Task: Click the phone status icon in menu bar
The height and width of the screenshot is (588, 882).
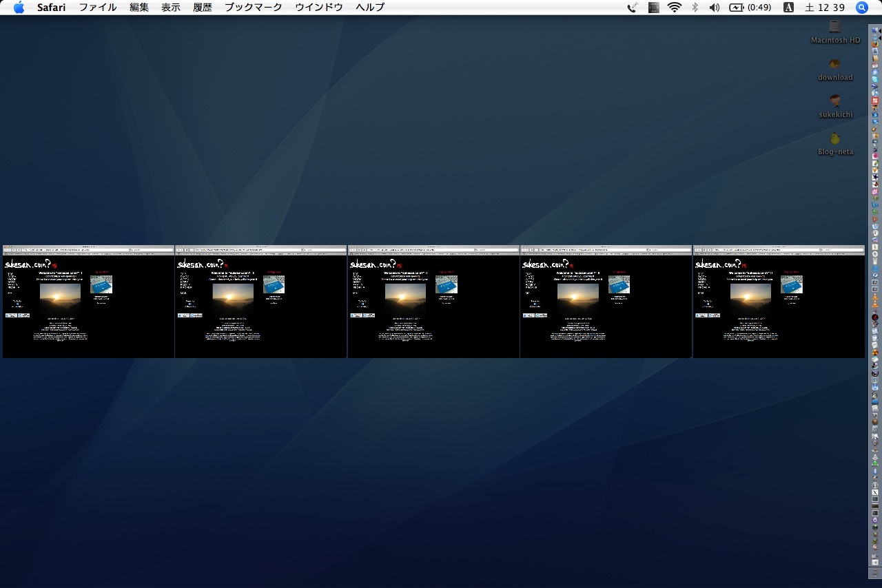Action: click(633, 8)
